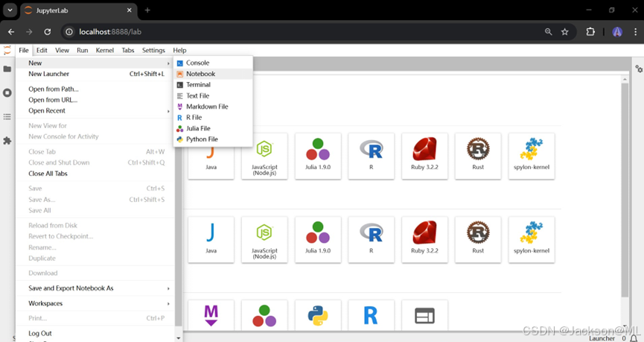Create Python file from bottom row icon
644x342 pixels.
point(318,315)
